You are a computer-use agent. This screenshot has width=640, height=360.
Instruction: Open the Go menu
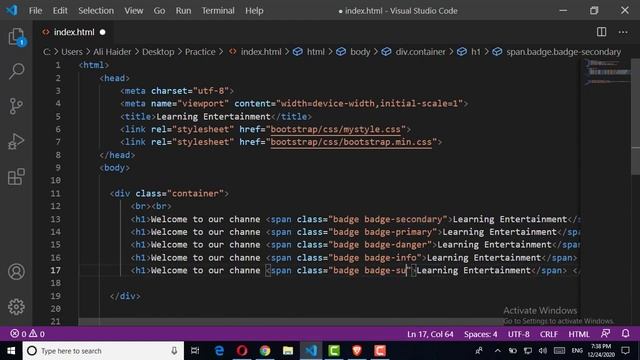point(159,11)
